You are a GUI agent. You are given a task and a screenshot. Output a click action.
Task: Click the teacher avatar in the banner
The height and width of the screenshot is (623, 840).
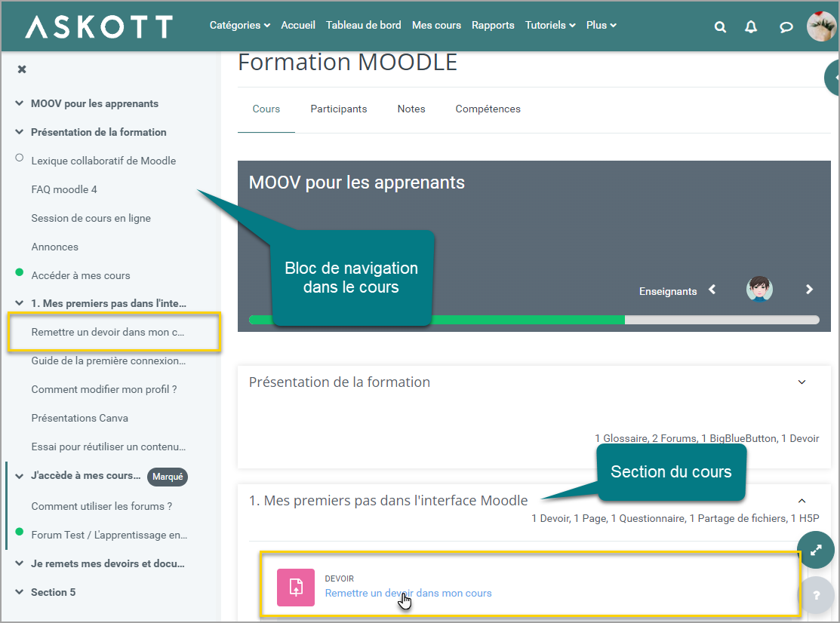759,289
